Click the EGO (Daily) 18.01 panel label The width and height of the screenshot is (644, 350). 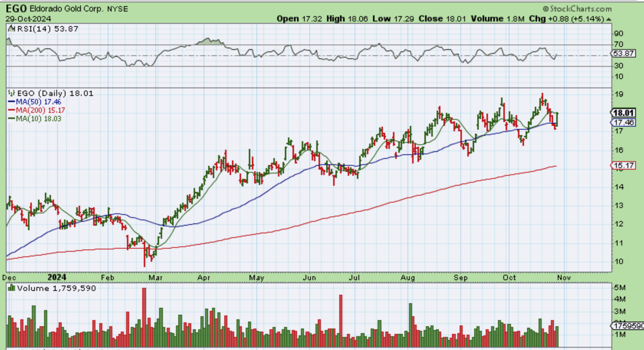coord(55,93)
